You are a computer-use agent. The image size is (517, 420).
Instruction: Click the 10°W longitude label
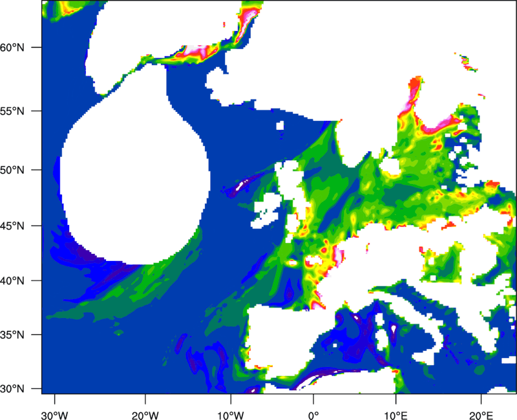231,415
